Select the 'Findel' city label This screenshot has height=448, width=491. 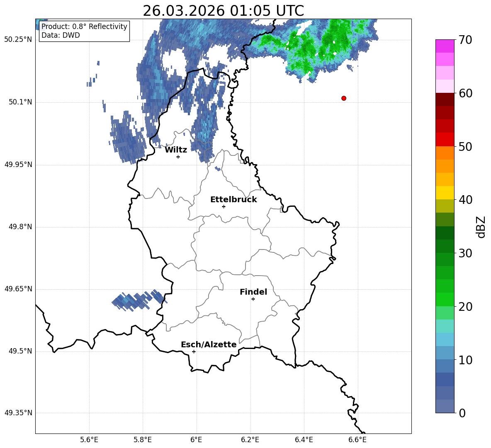click(x=253, y=292)
